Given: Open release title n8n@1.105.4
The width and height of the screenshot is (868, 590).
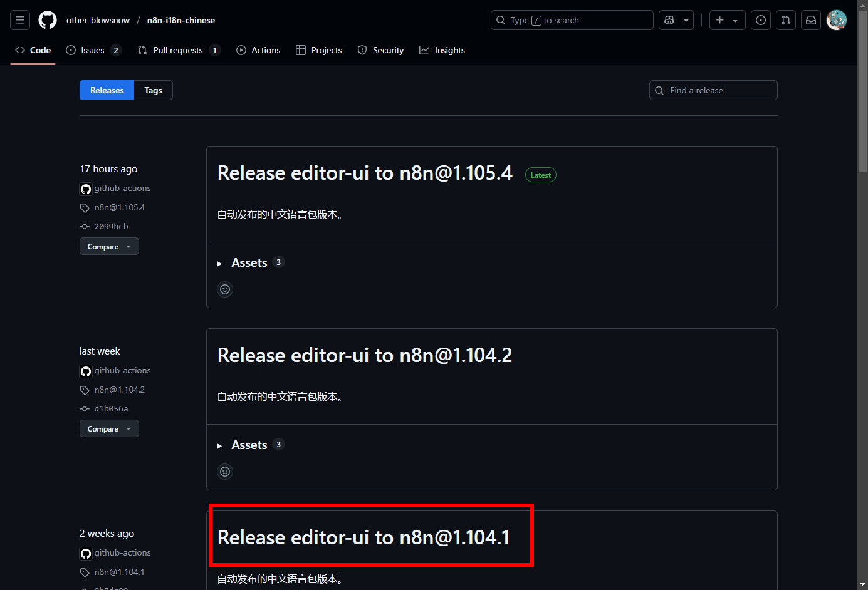Looking at the screenshot, I should click(365, 173).
